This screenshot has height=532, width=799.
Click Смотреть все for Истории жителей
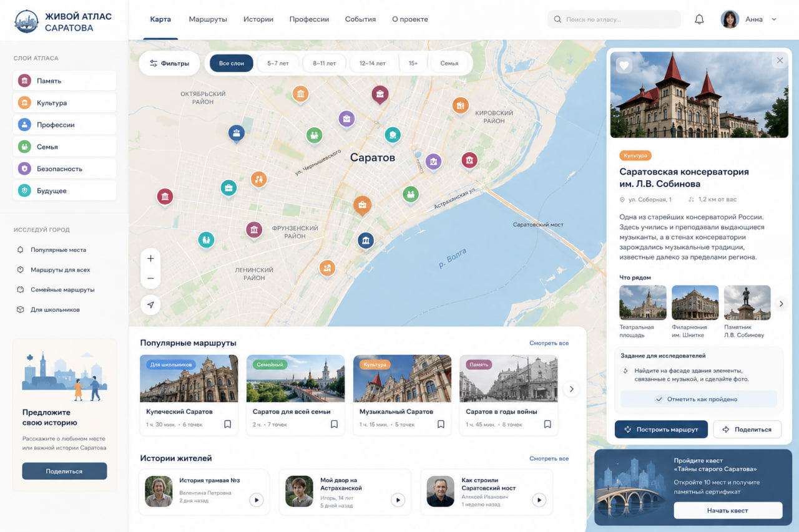coord(549,459)
